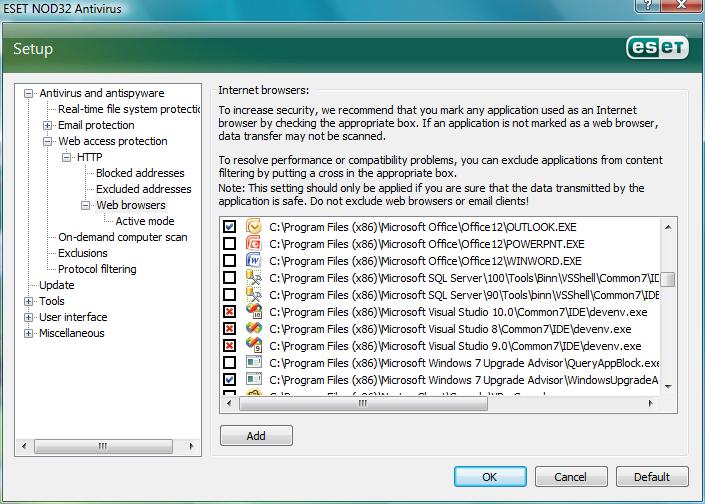Open Excluded addresses settings
This screenshot has width=705, height=504.
pos(144,189)
